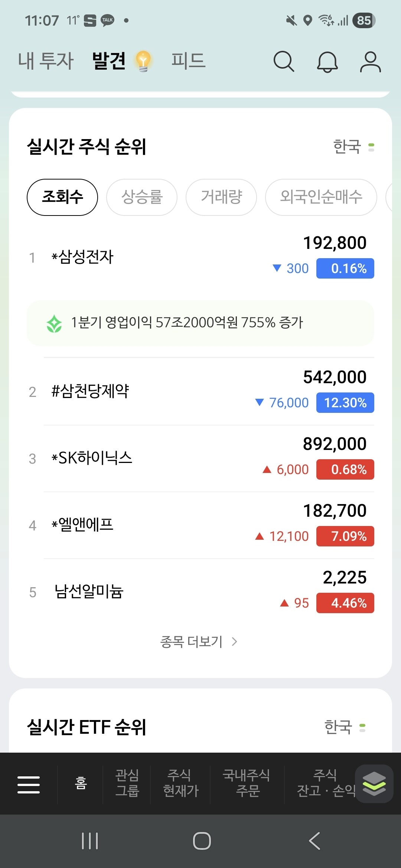Tap the red 7.09% change badge

[345, 536]
